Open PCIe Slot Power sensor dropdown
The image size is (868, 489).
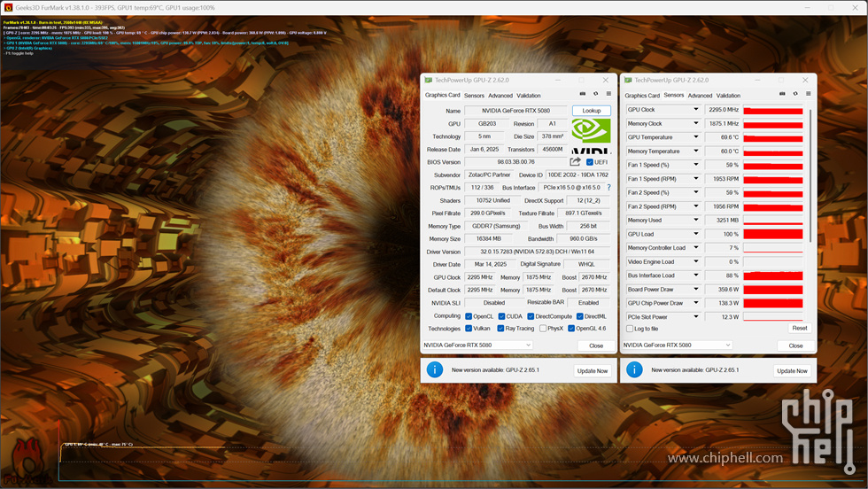coord(696,317)
